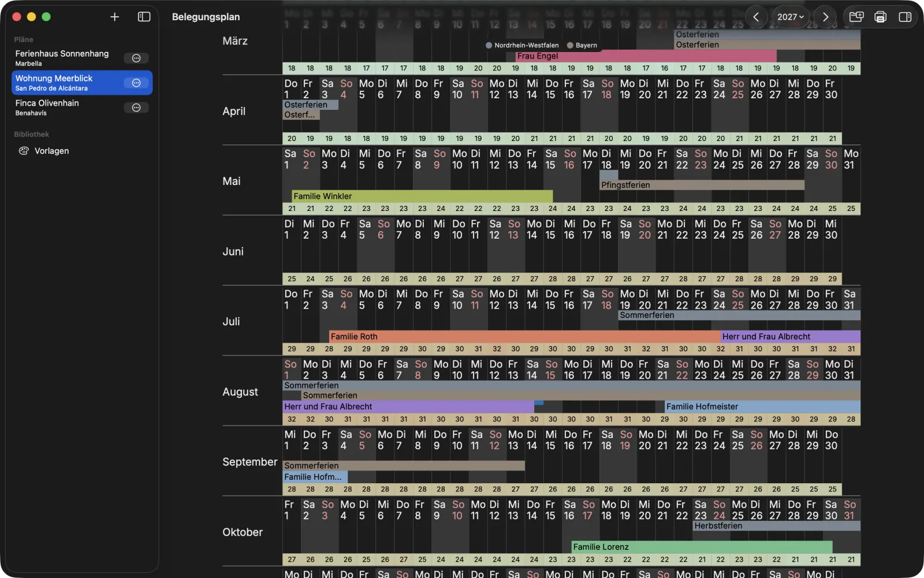Click the print icon in the toolbar
This screenshot has height=578, width=924.
pos(881,17)
